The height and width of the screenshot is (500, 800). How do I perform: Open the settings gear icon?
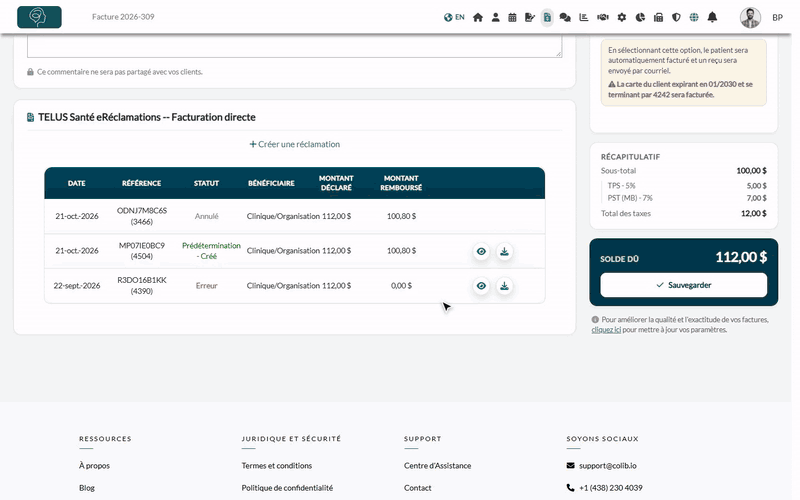621,17
